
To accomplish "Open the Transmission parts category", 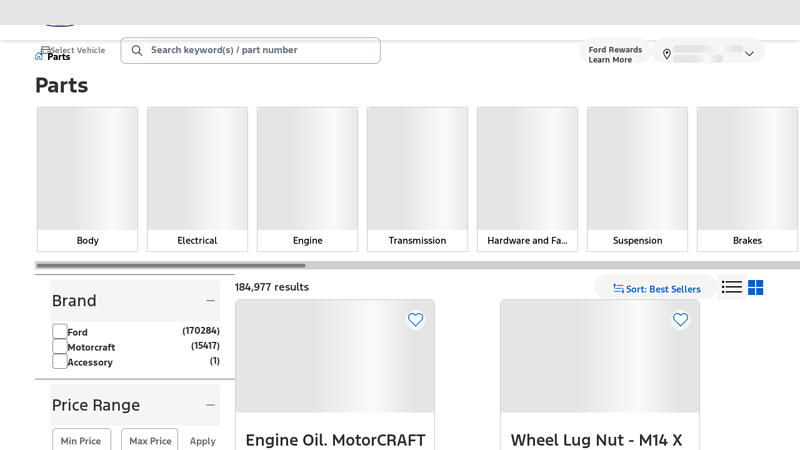I will click(x=417, y=179).
